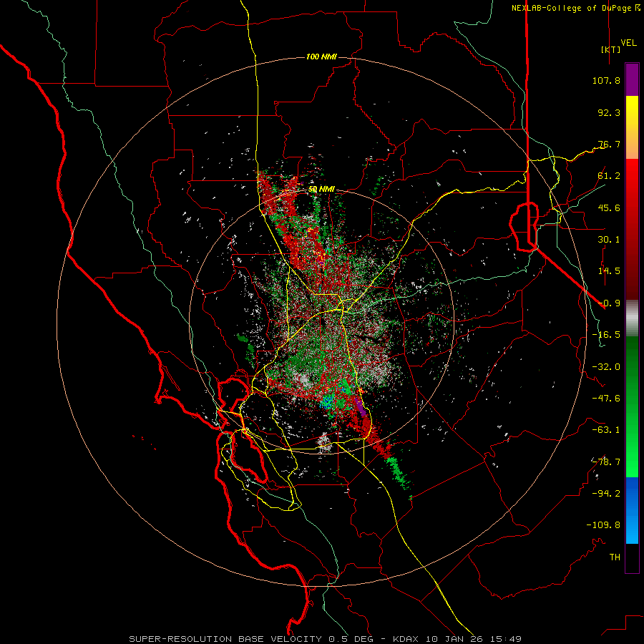Click the Super-Resolution Base Velocity caption
Viewport: 644px width, 644px height.
(x=325, y=639)
